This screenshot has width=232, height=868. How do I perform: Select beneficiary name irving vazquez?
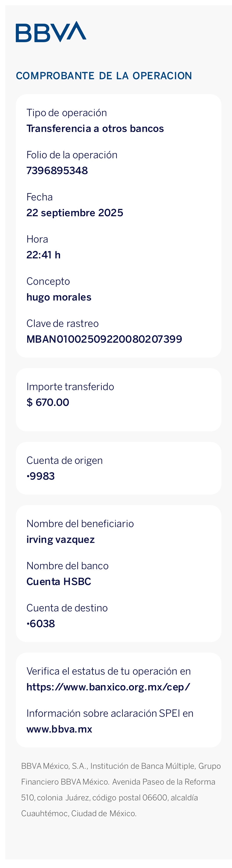[61, 539]
